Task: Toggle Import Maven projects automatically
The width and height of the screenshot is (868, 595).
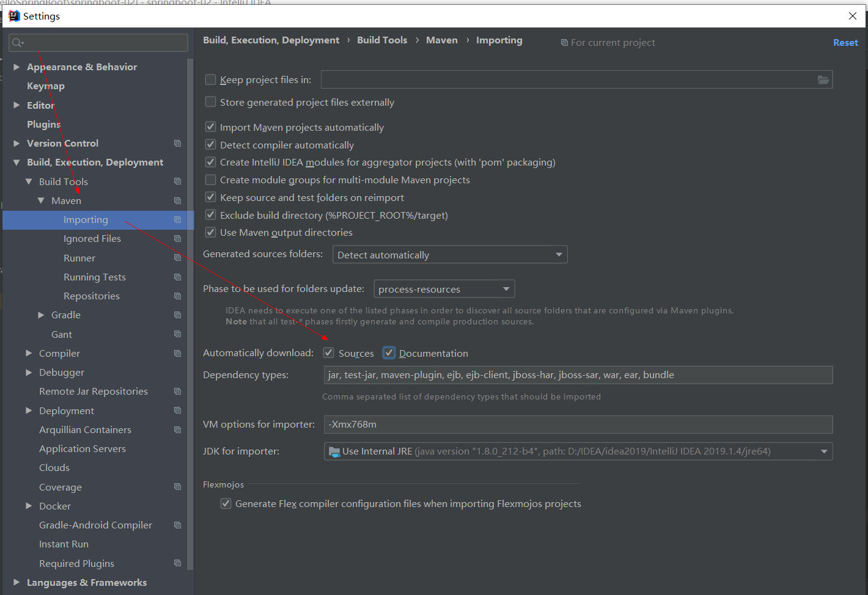Action: (x=210, y=127)
